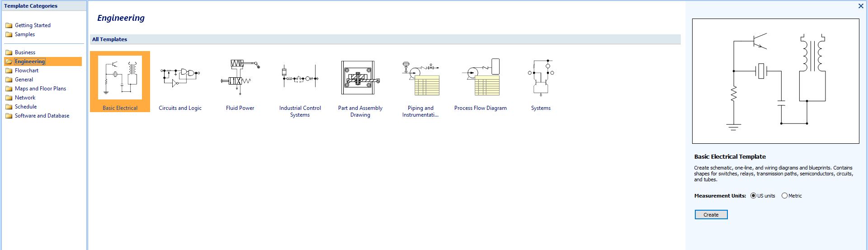
Task: Click the General folder icon
Action: (x=9, y=80)
